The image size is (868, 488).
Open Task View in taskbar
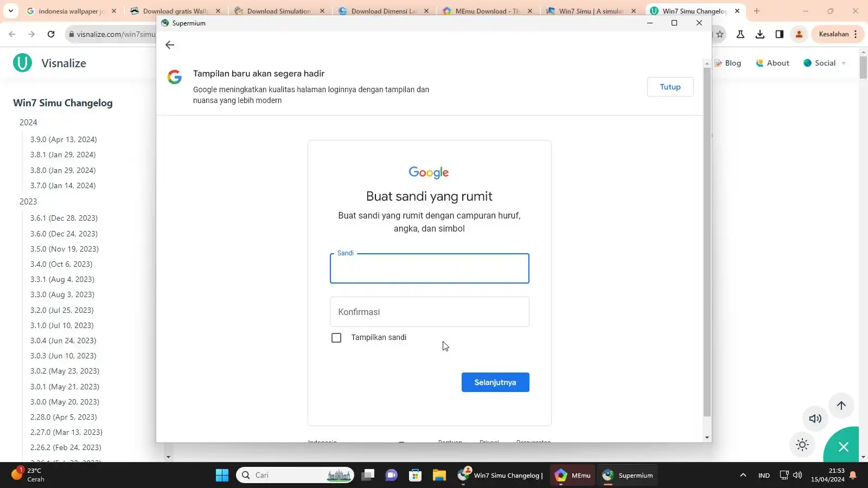click(368, 476)
